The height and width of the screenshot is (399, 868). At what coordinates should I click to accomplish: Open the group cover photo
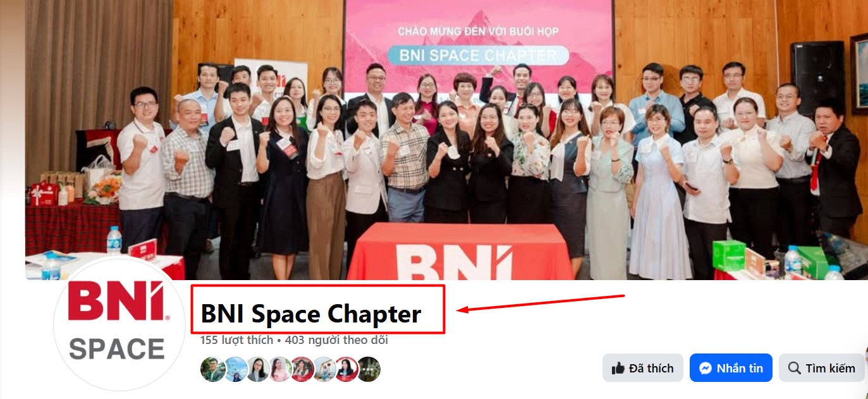(x=446, y=140)
